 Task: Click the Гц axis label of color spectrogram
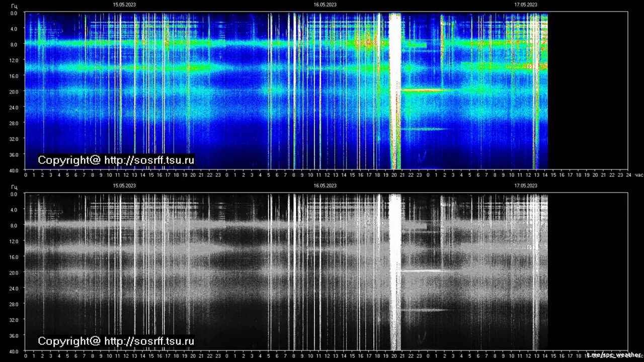[14, 6]
